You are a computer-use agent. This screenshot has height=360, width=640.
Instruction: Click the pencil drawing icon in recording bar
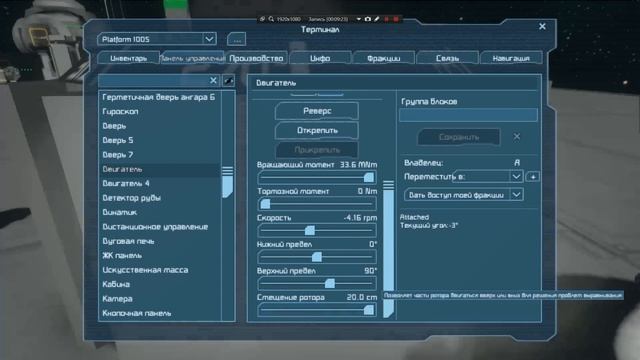click(377, 19)
